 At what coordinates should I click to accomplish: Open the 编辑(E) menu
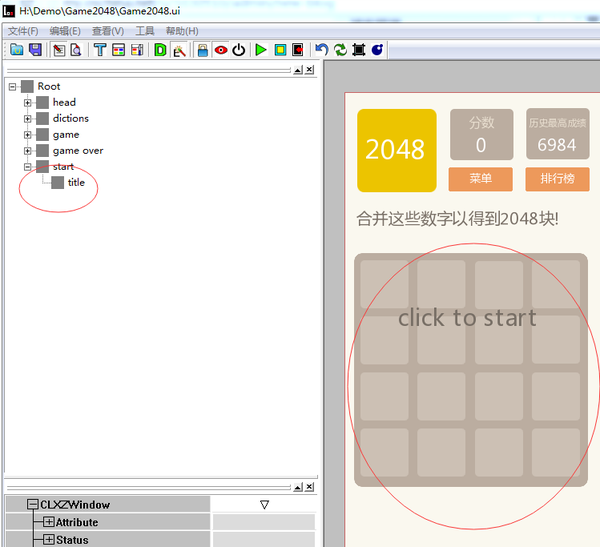pyautogui.click(x=65, y=31)
